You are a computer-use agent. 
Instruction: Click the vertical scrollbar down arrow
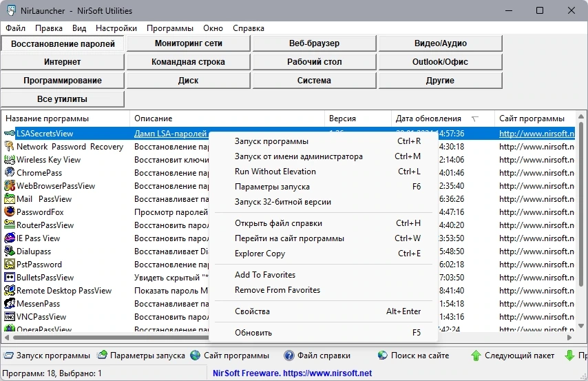pos(581,326)
